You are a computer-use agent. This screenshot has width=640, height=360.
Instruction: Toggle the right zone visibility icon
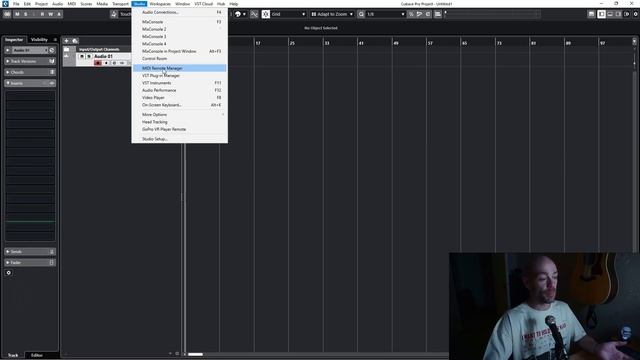(618, 14)
